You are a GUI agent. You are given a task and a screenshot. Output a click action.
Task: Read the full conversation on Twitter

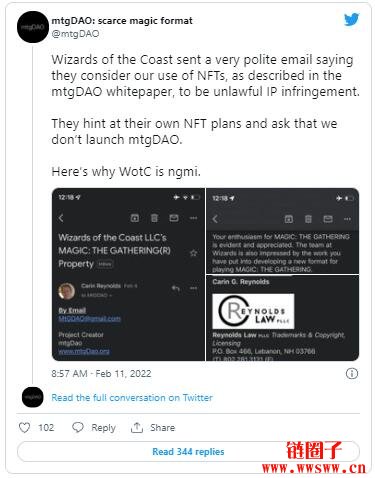tap(132, 398)
